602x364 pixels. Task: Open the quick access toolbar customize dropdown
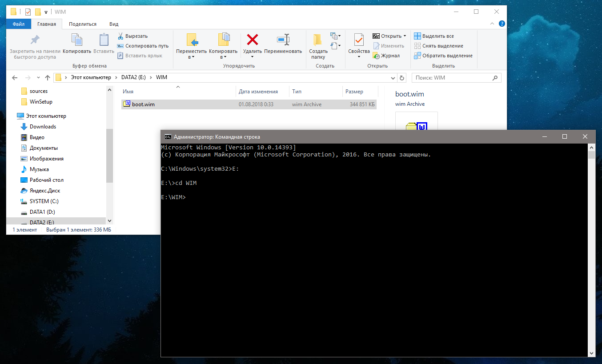[46, 12]
